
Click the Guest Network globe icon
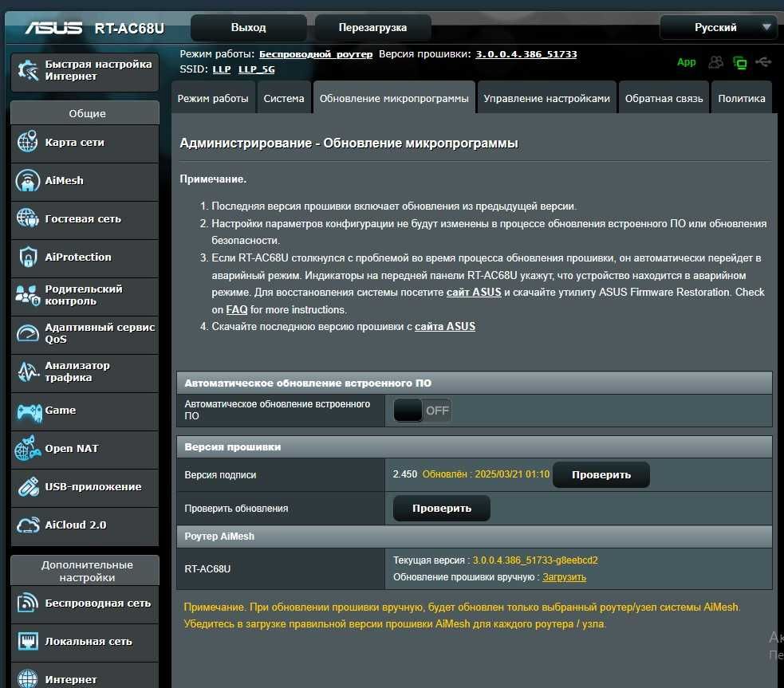click(27, 218)
